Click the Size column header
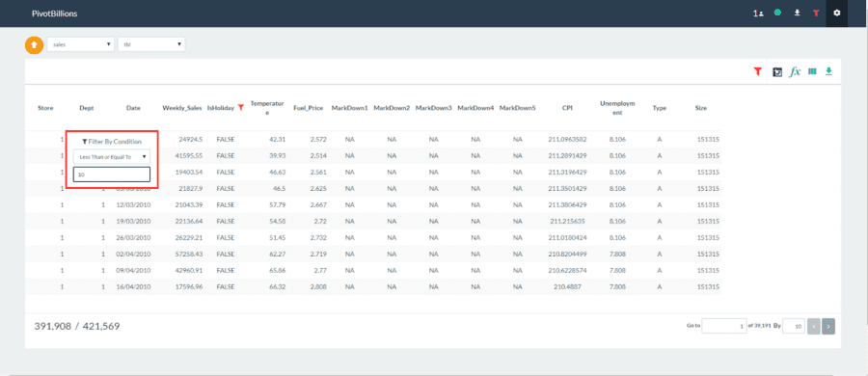Screen dimensions: 868x376 [701, 108]
